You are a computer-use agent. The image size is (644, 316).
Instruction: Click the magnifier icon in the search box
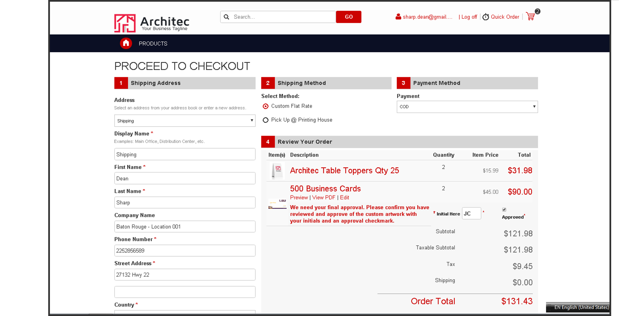click(226, 17)
